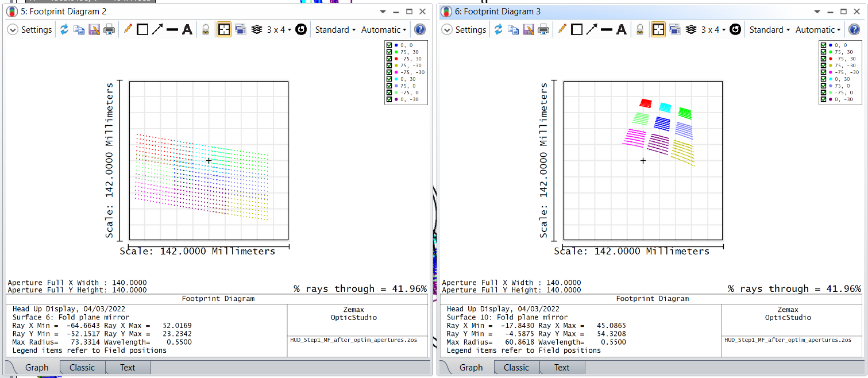
Task: Select the pencil annotation tool in Footprint Diagram 2
Action: [128, 29]
